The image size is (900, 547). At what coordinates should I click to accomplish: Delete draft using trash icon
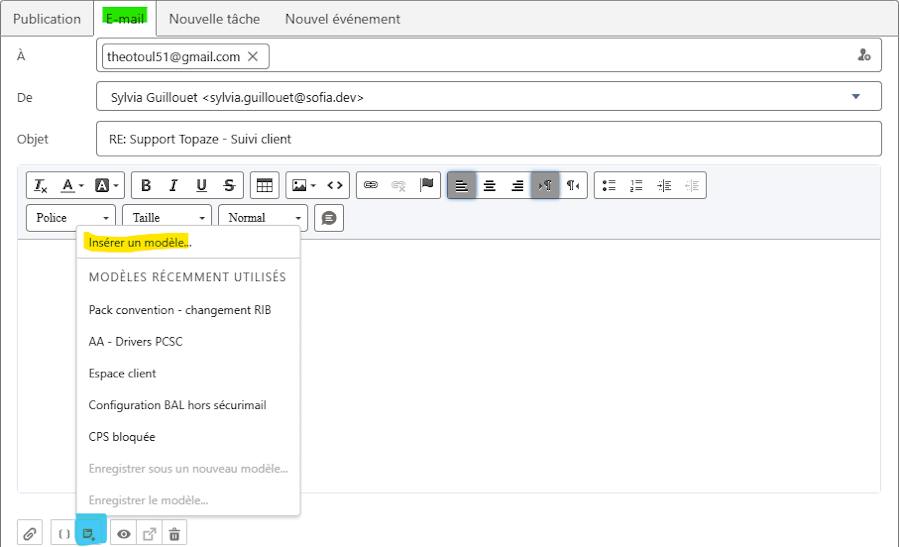[174, 534]
